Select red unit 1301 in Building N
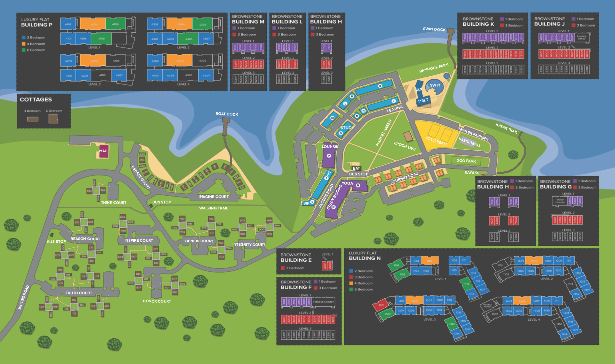This screenshot has width=615, height=364. [x=381, y=305]
